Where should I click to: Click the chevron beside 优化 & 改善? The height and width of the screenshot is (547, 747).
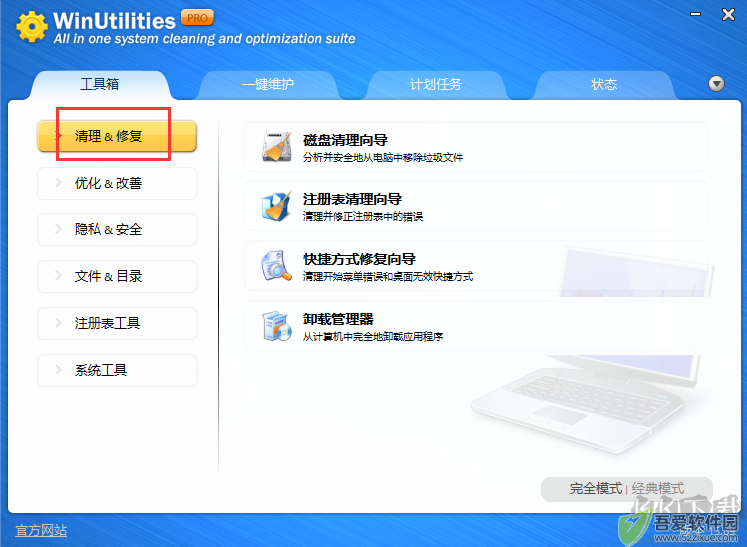pyautogui.click(x=58, y=182)
